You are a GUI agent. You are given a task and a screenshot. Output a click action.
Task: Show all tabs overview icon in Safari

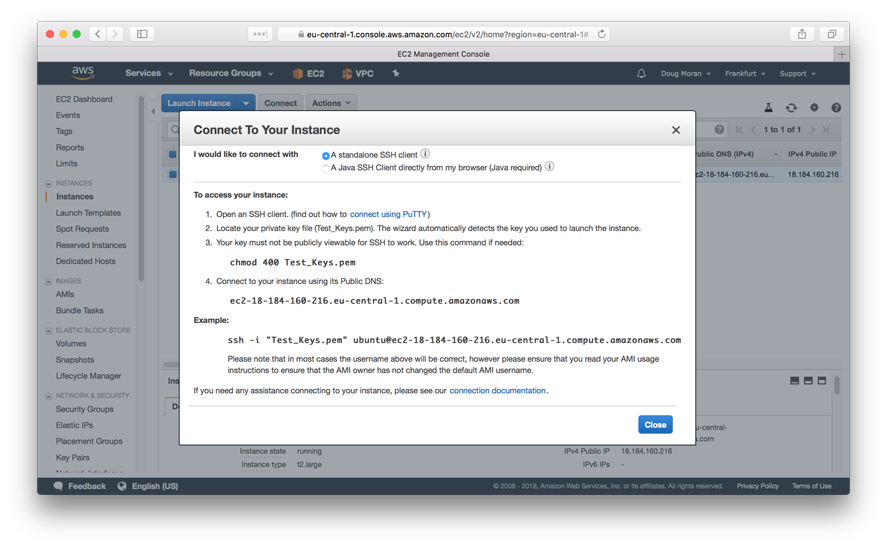tap(832, 34)
